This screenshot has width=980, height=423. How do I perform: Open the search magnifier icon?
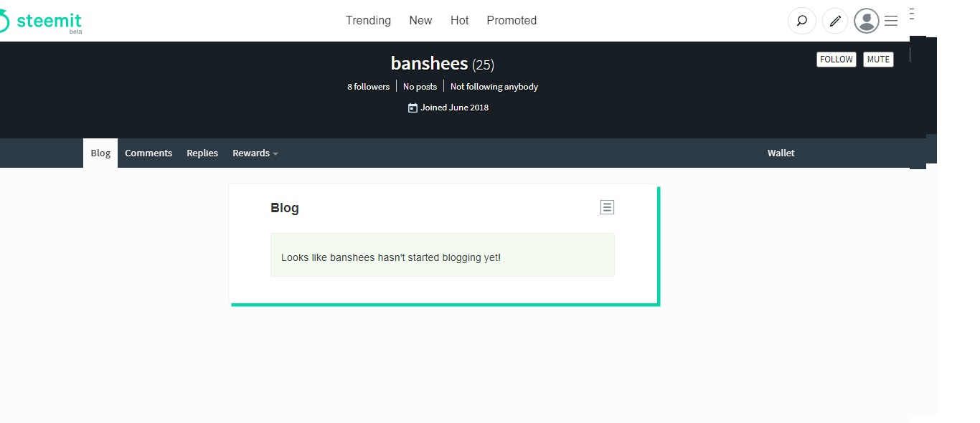point(802,21)
